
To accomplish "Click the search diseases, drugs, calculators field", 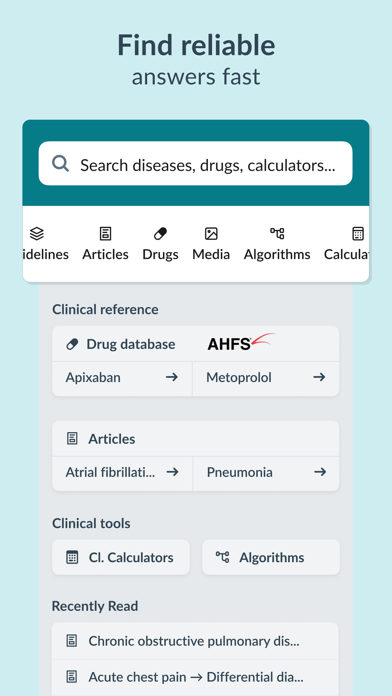I will click(195, 163).
